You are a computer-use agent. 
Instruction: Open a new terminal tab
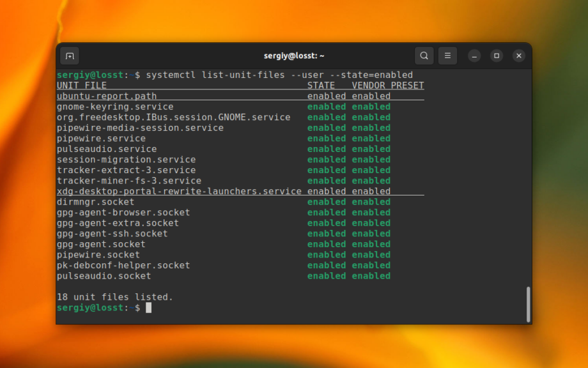(70, 56)
